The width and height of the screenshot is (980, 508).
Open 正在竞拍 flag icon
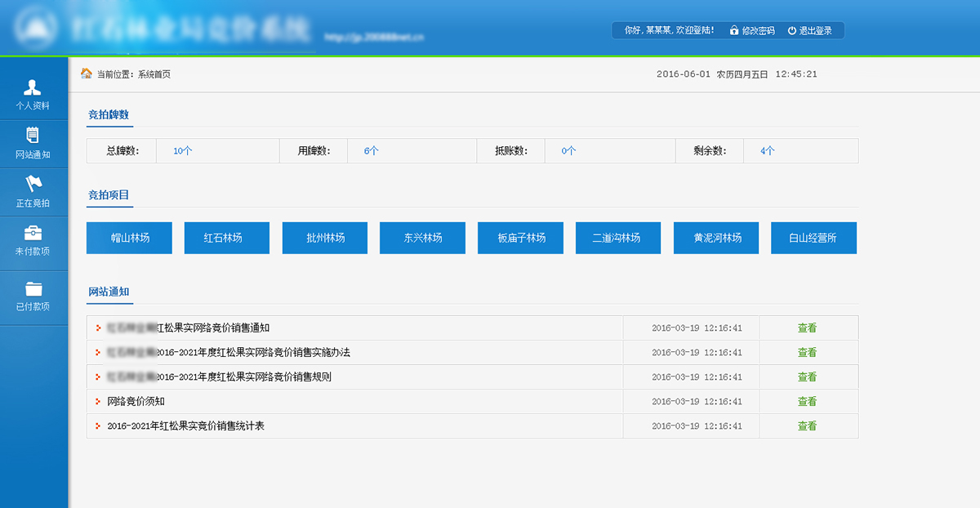point(33,184)
